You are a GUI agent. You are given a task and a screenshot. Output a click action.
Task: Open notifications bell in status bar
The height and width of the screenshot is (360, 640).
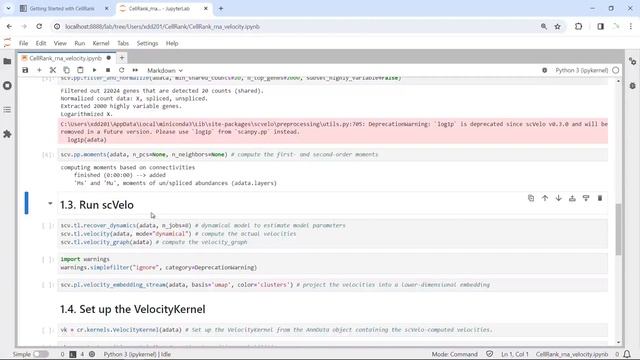[x=627, y=354]
